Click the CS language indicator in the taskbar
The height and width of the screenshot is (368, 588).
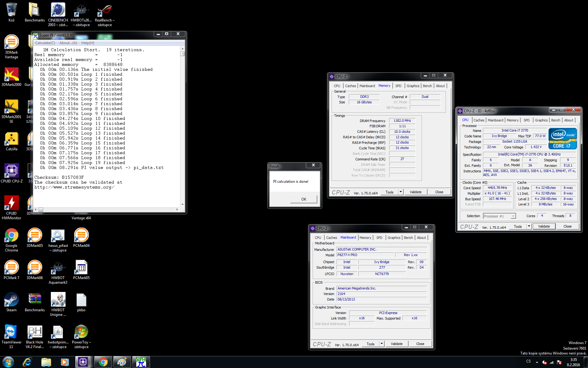(528, 361)
